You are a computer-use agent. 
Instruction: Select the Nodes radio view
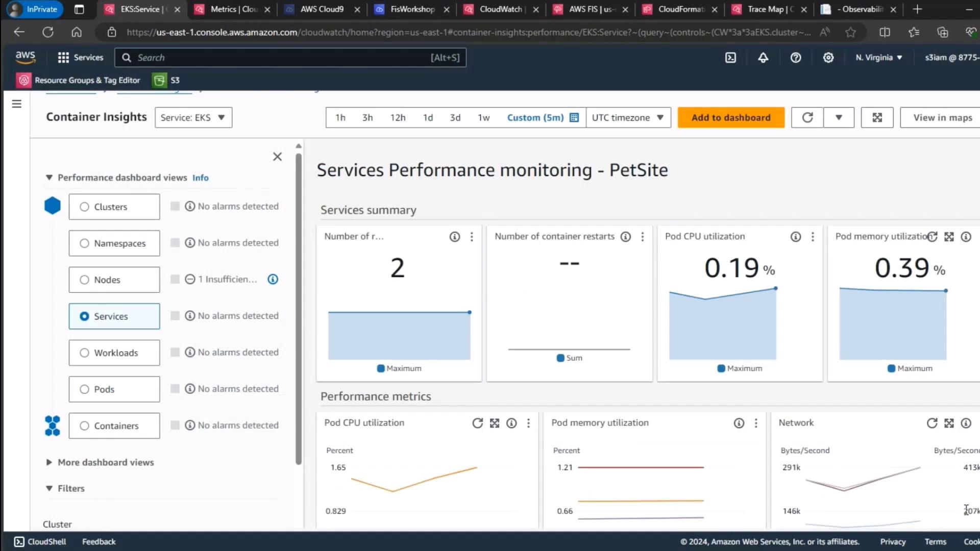[85, 280]
